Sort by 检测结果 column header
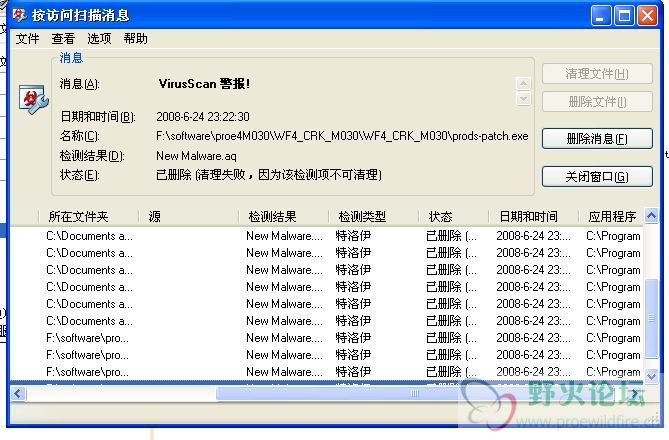The width and height of the screenshot is (669, 440). point(284,217)
